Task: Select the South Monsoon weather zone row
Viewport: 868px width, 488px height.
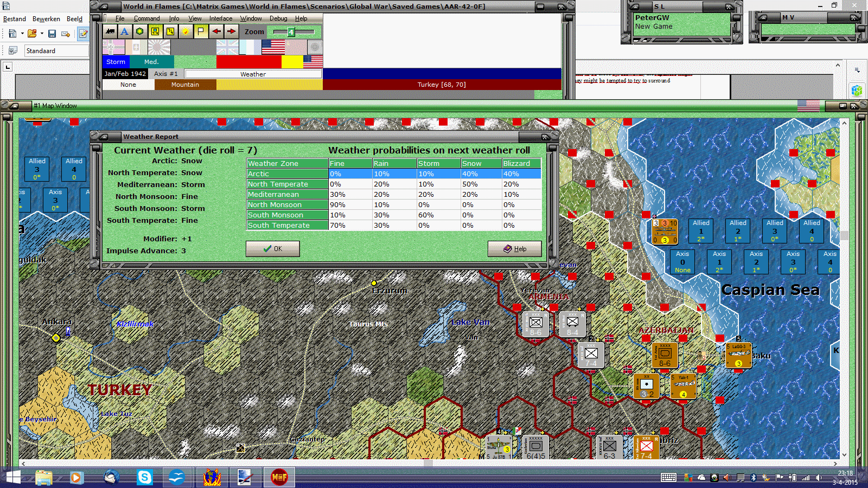Action: click(x=394, y=215)
